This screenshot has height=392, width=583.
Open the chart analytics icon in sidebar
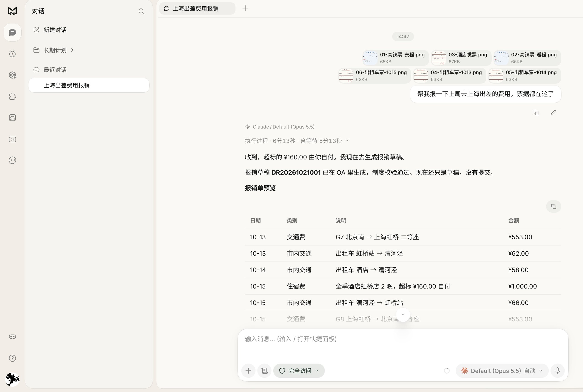(x=12, y=117)
